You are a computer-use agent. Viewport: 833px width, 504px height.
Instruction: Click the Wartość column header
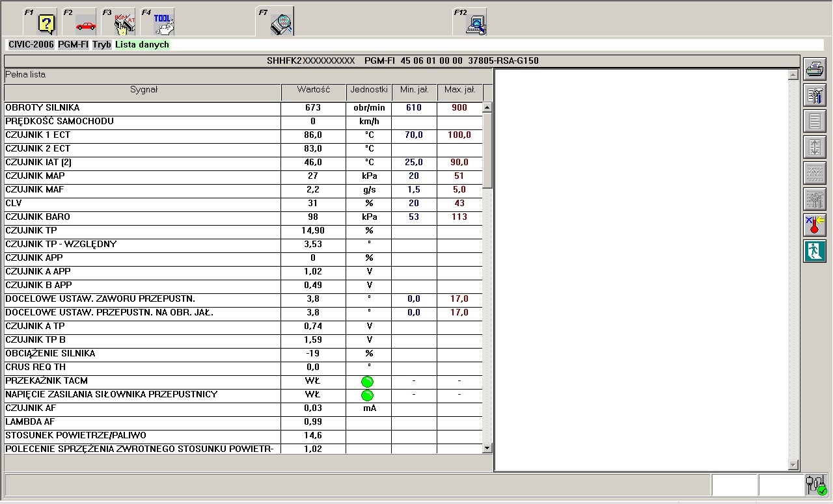point(313,92)
